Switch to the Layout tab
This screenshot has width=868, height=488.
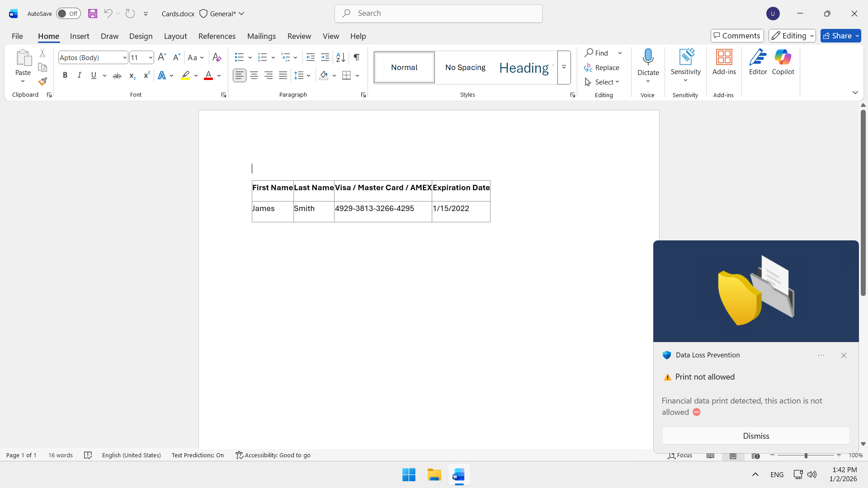pyautogui.click(x=175, y=36)
